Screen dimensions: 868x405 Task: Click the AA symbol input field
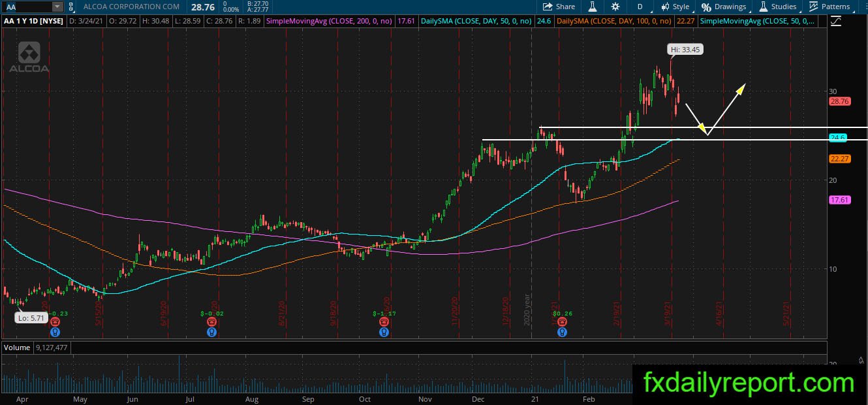[26, 7]
